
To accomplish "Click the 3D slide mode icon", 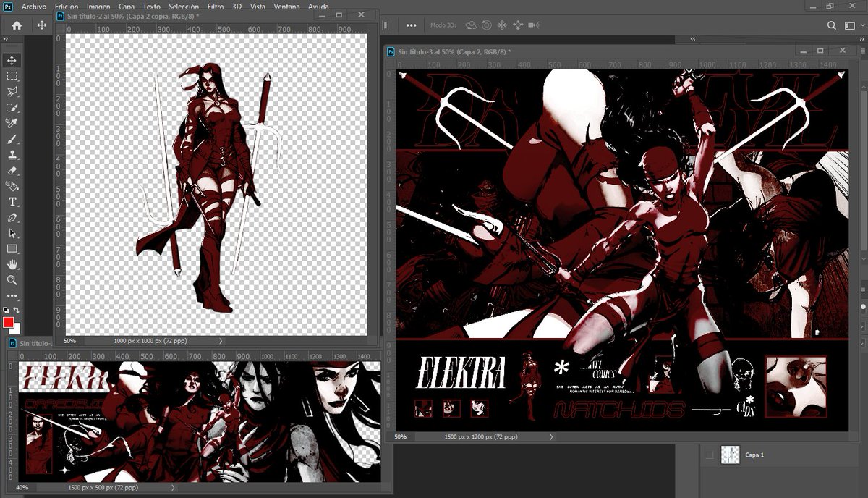I will coord(518,25).
